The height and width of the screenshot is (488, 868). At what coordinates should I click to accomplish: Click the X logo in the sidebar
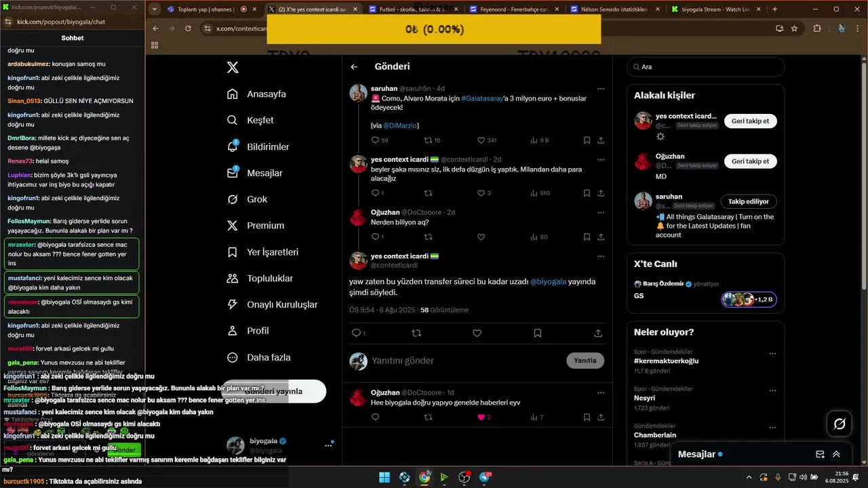pyautogui.click(x=233, y=67)
